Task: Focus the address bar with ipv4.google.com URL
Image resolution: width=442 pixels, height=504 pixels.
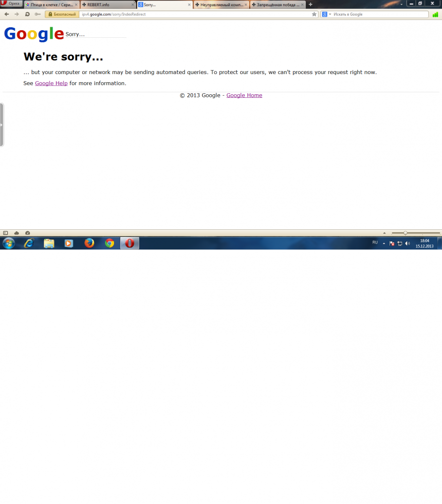Action: pos(195,14)
